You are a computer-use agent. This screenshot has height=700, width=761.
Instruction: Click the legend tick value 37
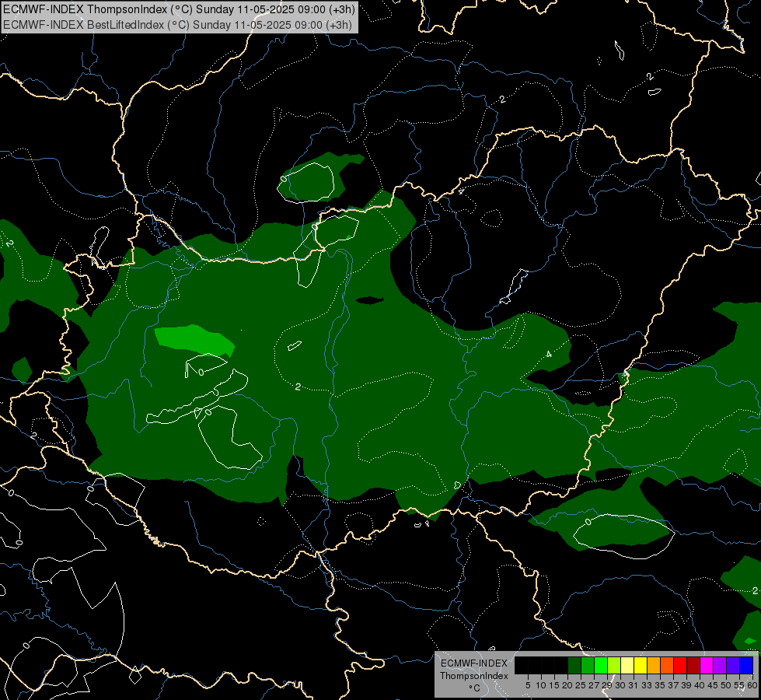point(674,685)
